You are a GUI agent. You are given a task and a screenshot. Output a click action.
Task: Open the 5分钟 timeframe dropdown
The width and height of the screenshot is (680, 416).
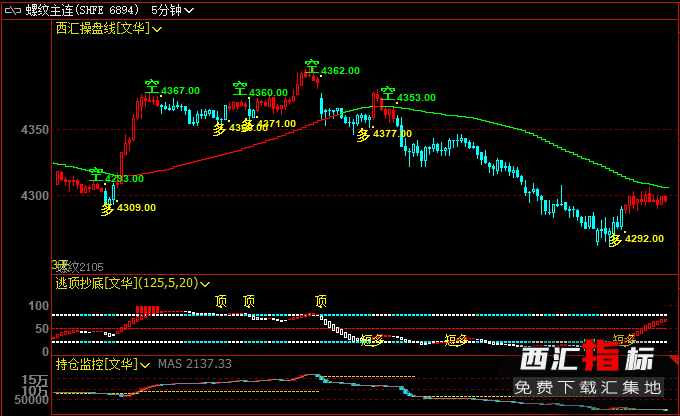coord(173,9)
